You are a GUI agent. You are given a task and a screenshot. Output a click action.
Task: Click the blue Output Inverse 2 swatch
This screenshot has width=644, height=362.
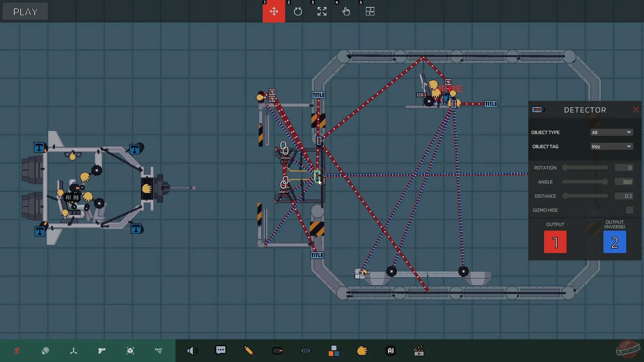click(614, 242)
